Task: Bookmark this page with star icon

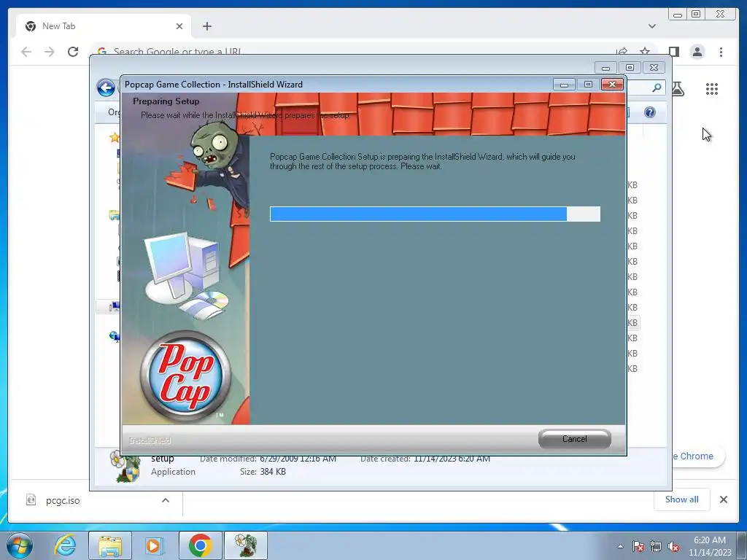Action: [x=645, y=52]
